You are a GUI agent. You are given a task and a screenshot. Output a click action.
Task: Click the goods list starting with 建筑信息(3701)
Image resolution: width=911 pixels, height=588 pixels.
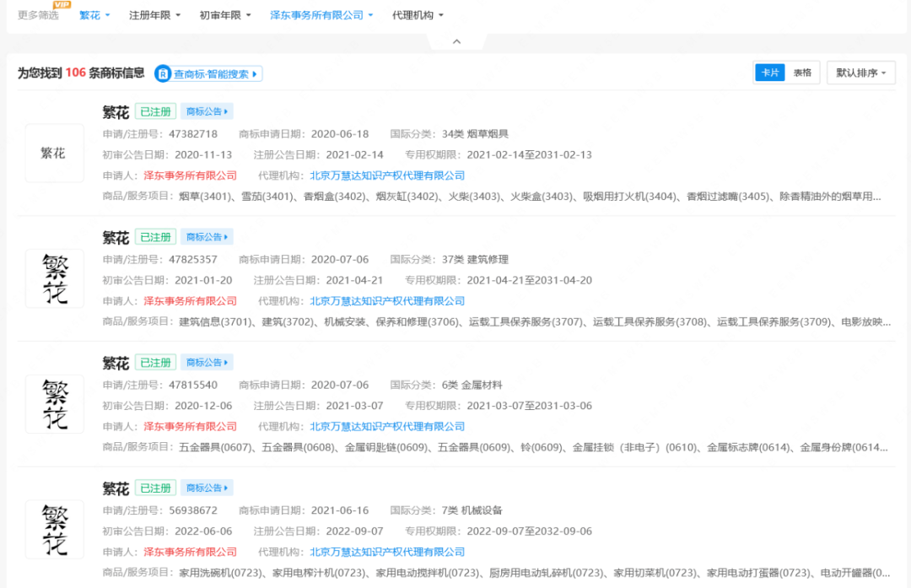[535, 322]
